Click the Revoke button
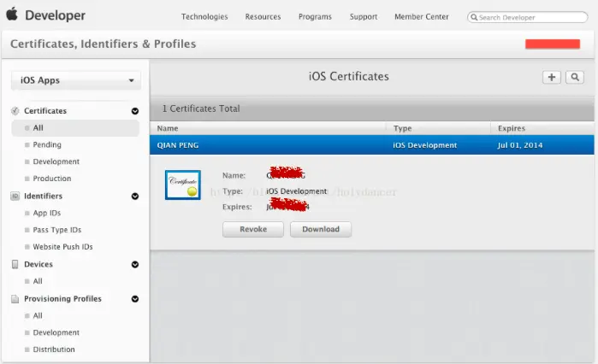 point(253,229)
